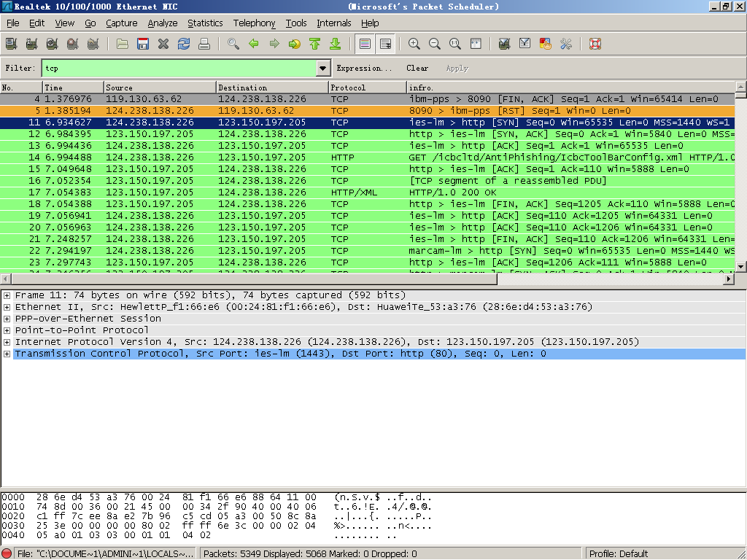Stop the running capture icon
Viewport: 747px width, 560px height.
pos(72,44)
